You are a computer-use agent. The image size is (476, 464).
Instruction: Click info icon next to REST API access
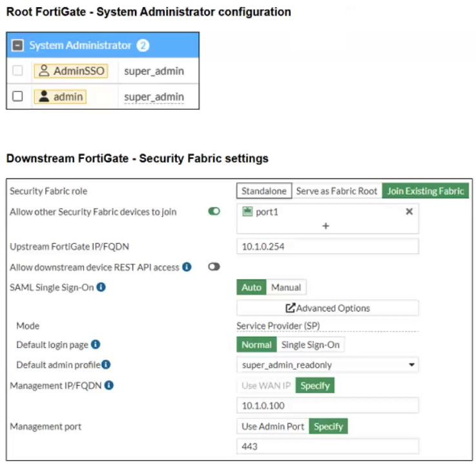point(187,267)
